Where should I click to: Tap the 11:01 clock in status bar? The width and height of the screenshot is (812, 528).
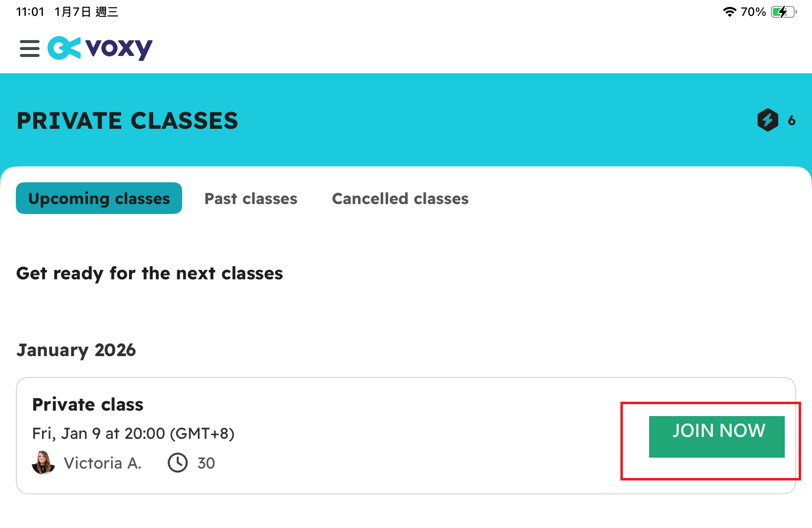tap(30, 12)
